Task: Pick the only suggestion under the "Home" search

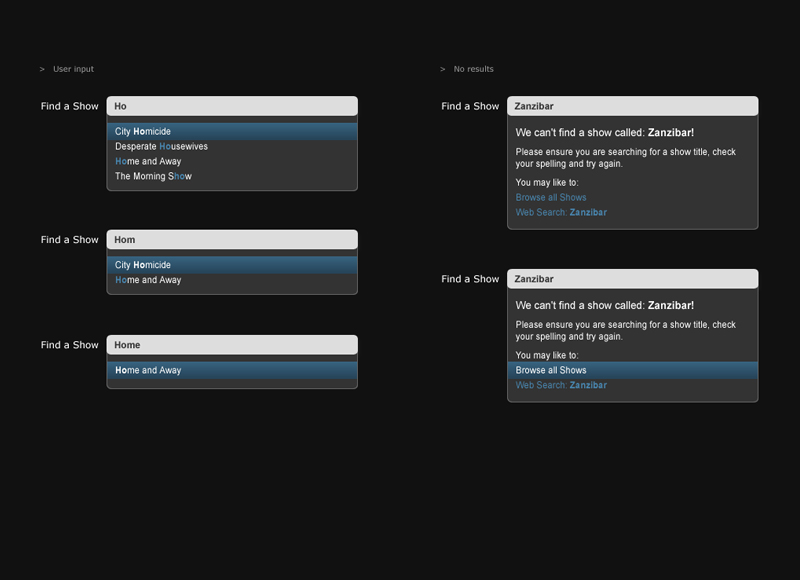Action: coord(231,370)
